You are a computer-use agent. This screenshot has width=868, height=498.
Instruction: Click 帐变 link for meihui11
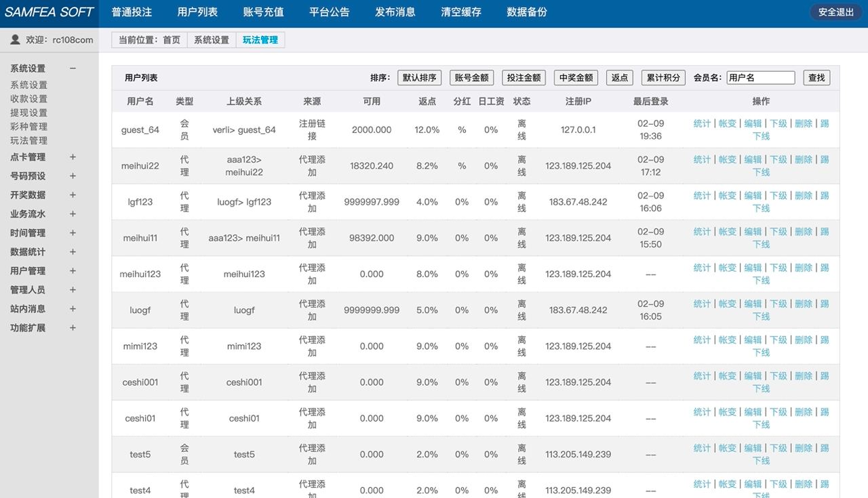tap(728, 232)
